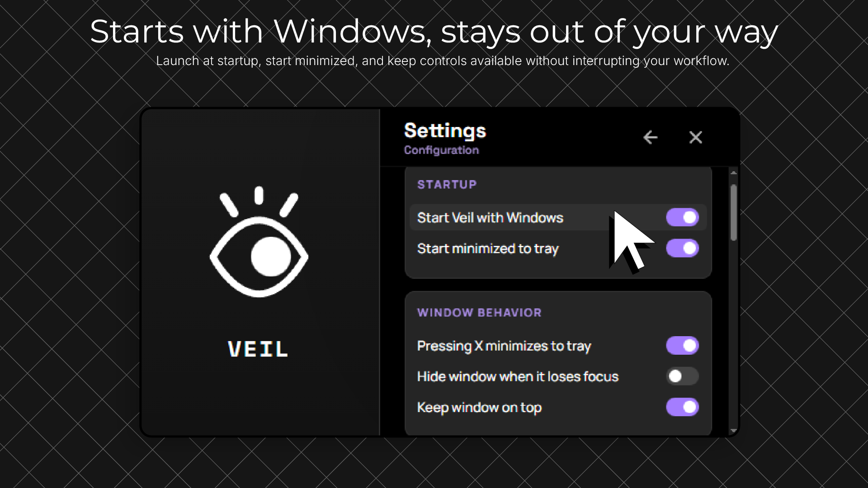Enable Hide window when it loses focus
This screenshot has height=488, width=868.
pyautogui.click(x=683, y=376)
